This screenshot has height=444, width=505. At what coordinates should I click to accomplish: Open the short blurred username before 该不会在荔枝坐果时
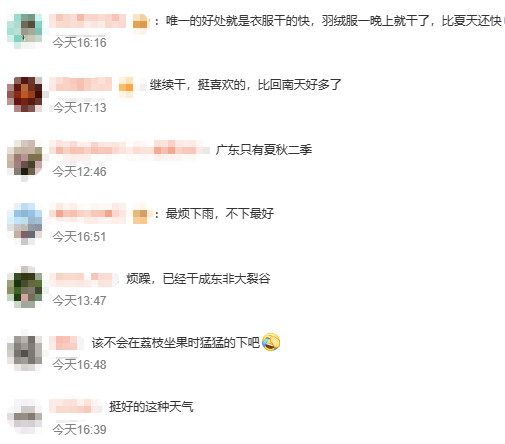pyautogui.click(x=66, y=343)
